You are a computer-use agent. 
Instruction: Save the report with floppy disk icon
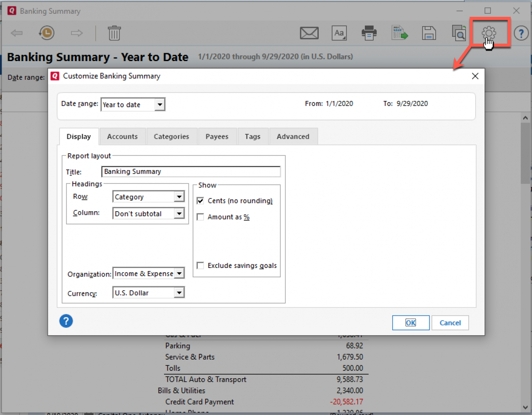point(429,33)
